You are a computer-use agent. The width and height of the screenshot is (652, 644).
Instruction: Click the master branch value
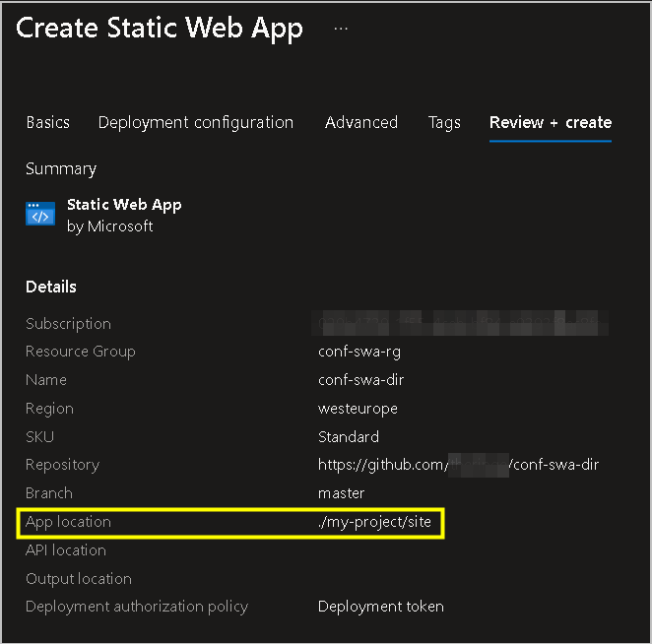(x=342, y=493)
